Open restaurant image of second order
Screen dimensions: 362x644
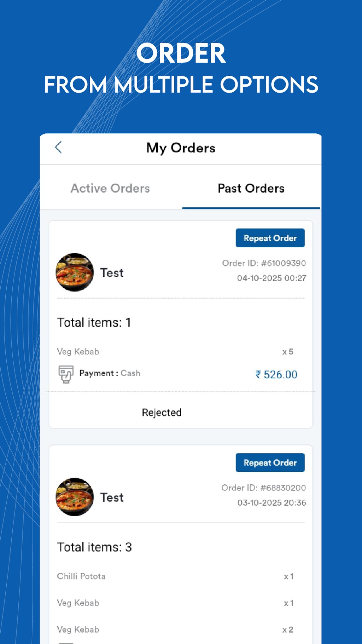coord(75,497)
